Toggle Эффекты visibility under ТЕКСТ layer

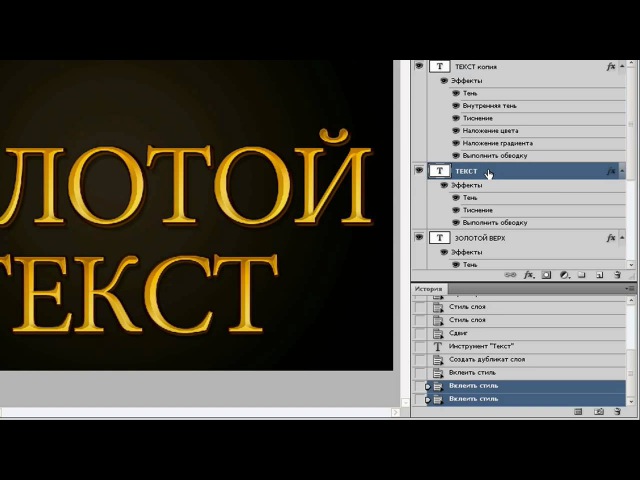coord(444,185)
